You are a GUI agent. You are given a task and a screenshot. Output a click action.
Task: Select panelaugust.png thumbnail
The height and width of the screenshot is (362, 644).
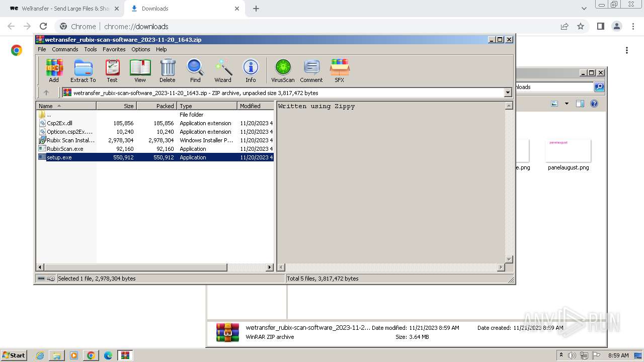click(568, 151)
